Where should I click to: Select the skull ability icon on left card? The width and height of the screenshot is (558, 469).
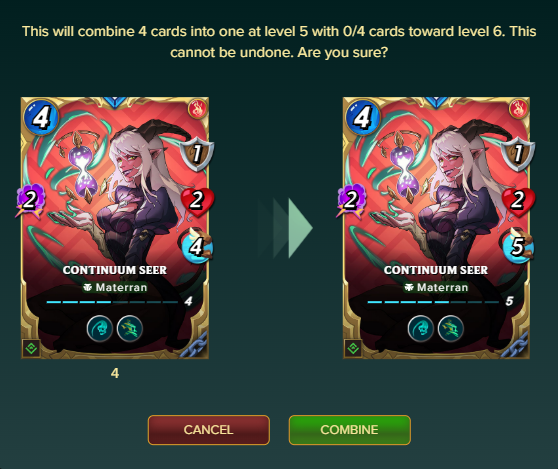click(100, 328)
